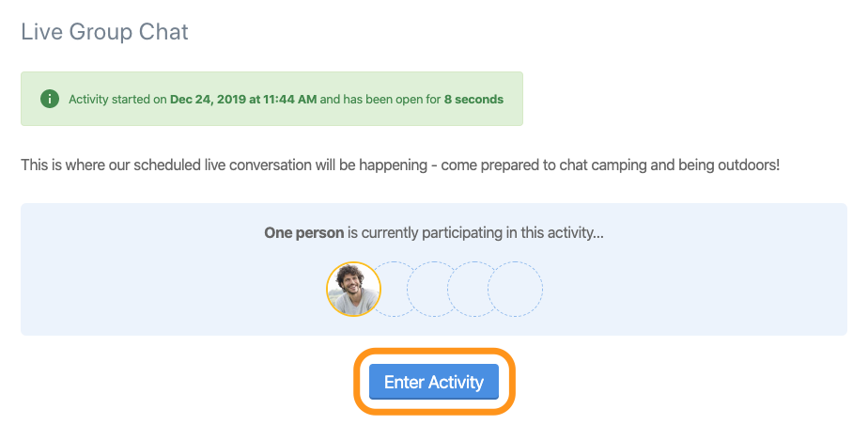Click the 'and has been open for' text
Image resolution: width=868 pixels, height=425 pixels.
click(x=380, y=100)
